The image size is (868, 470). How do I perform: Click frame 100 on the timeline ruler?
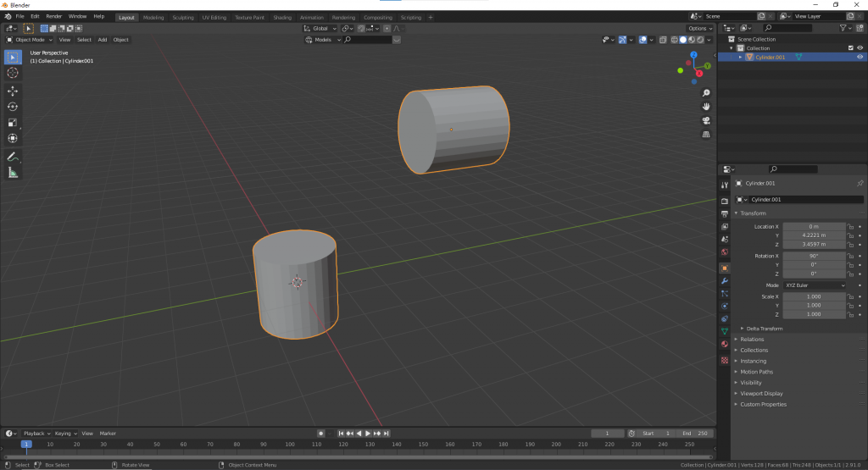(289, 444)
